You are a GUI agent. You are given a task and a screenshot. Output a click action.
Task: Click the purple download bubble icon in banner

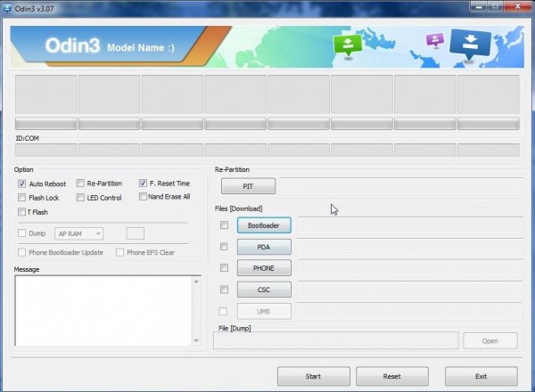(435, 40)
